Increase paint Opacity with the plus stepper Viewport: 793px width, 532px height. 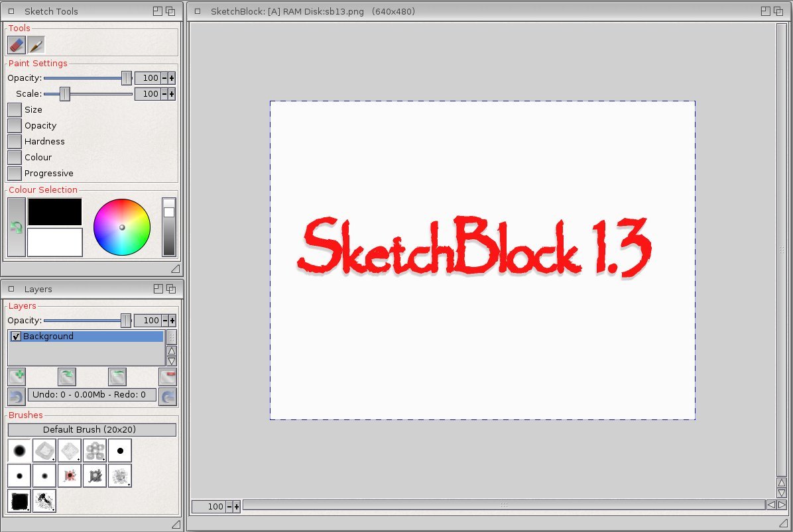(x=172, y=78)
